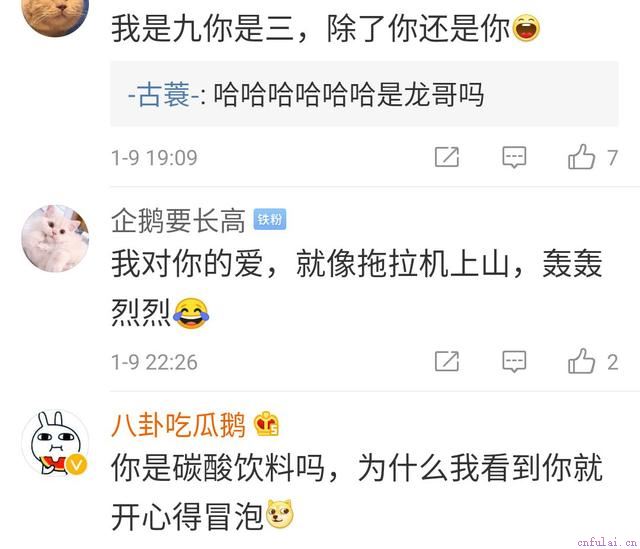Repost the 企鹅要长高 comment
This screenshot has height=549, width=640.
click(447, 362)
